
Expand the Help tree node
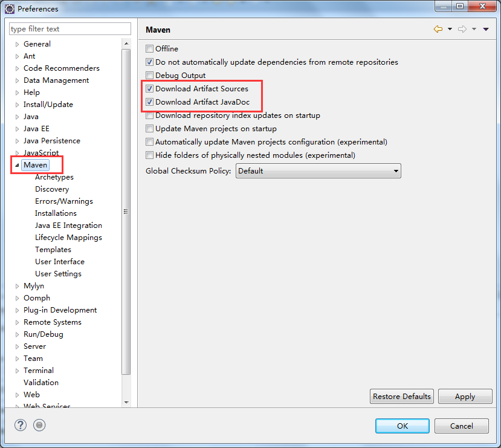point(18,93)
